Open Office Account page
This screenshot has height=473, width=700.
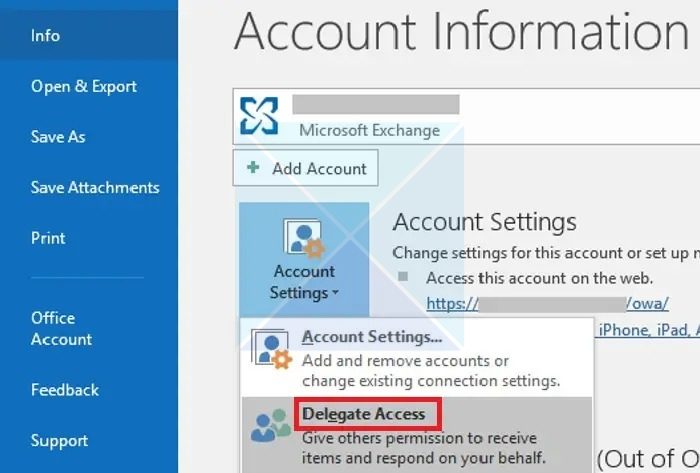[62, 328]
